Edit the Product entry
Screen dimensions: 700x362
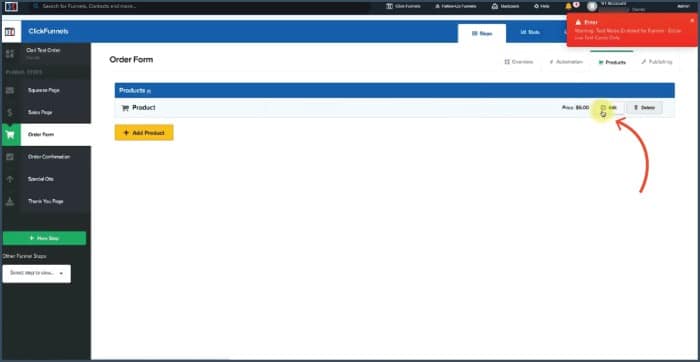609,108
